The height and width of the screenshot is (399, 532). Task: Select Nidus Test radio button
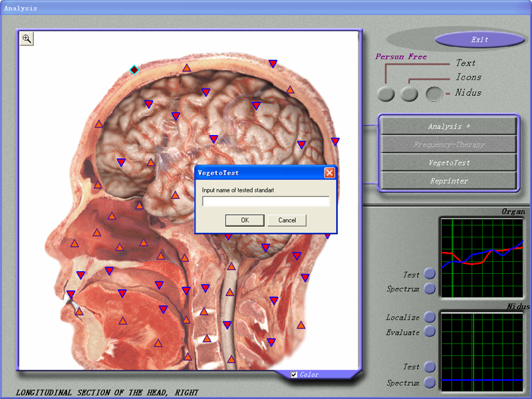coord(430,367)
